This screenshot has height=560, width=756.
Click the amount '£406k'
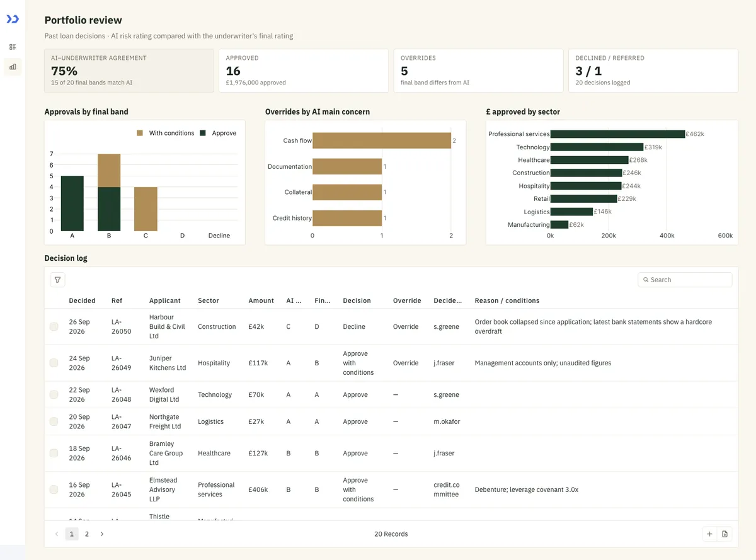pyautogui.click(x=258, y=489)
